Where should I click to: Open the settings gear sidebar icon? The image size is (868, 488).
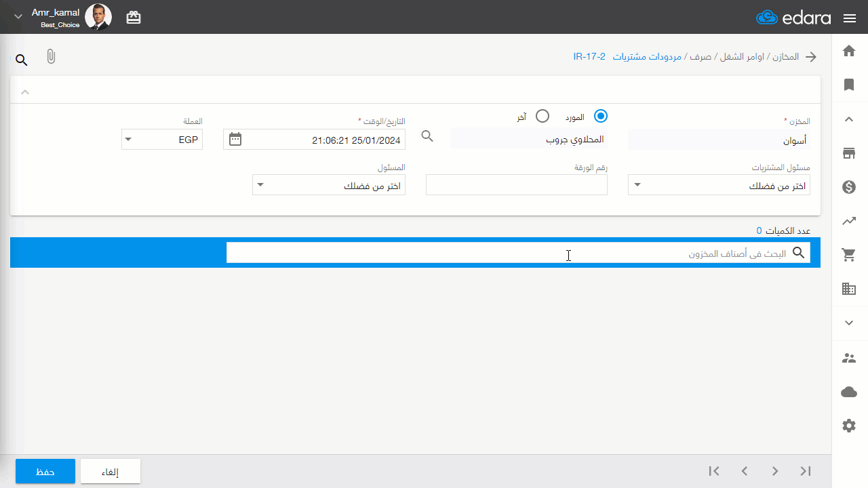(848, 426)
